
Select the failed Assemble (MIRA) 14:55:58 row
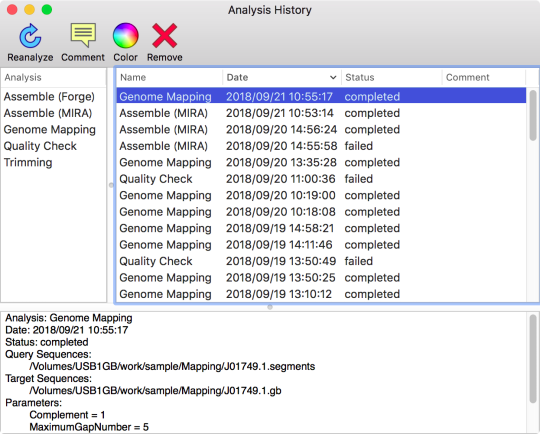(321, 146)
